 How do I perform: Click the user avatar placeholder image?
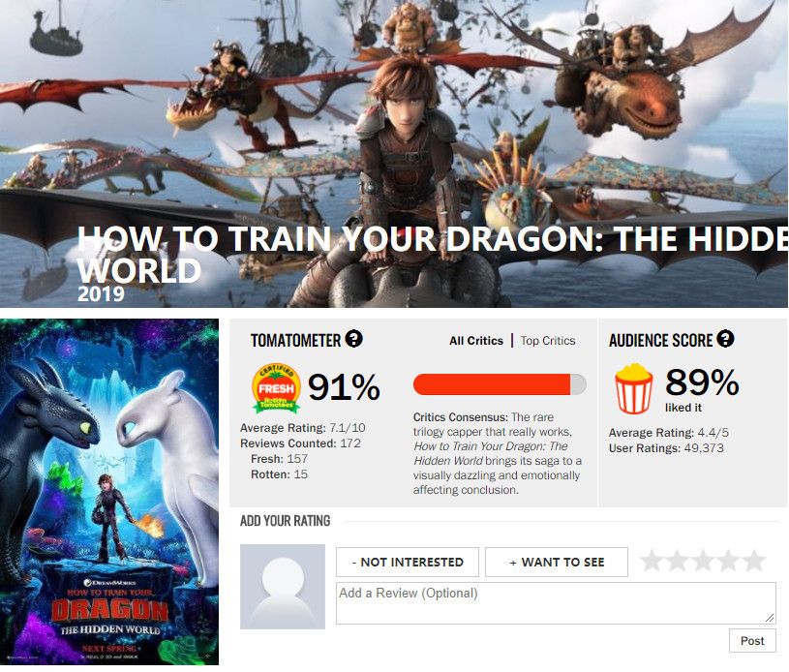click(x=283, y=587)
